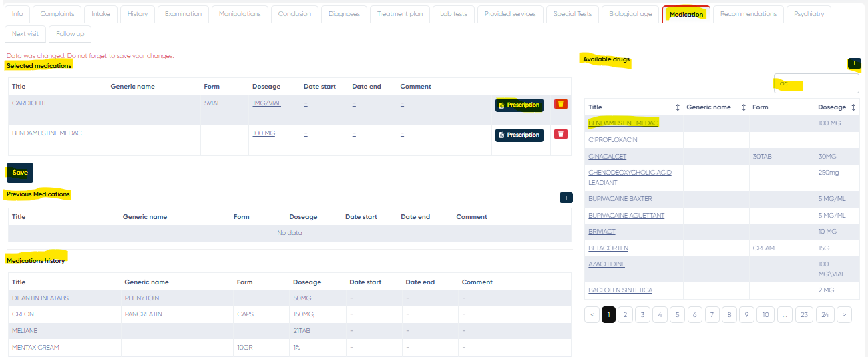This screenshot has height=357, width=868.
Task: Jump to page 24 of drugs
Action: point(825,315)
